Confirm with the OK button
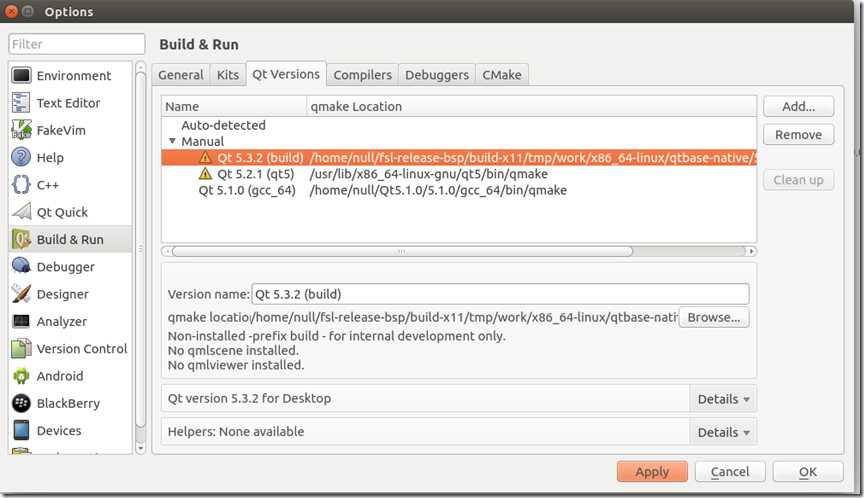Image resolution: width=864 pixels, height=498 pixels. click(808, 472)
